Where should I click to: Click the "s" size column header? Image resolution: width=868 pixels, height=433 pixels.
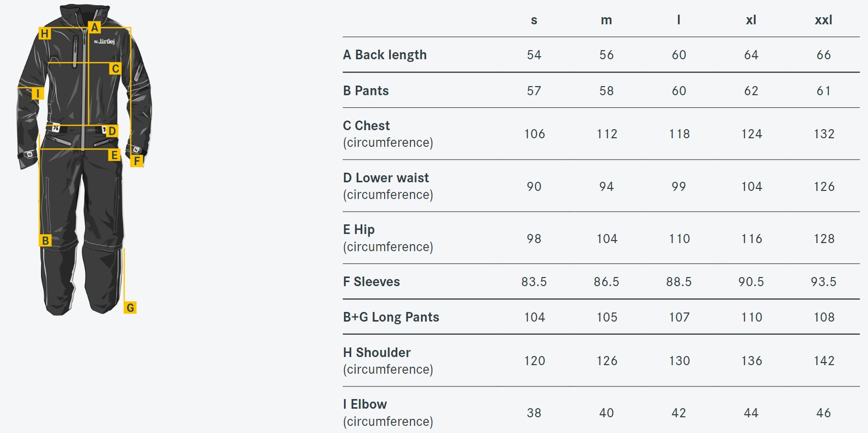click(534, 20)
